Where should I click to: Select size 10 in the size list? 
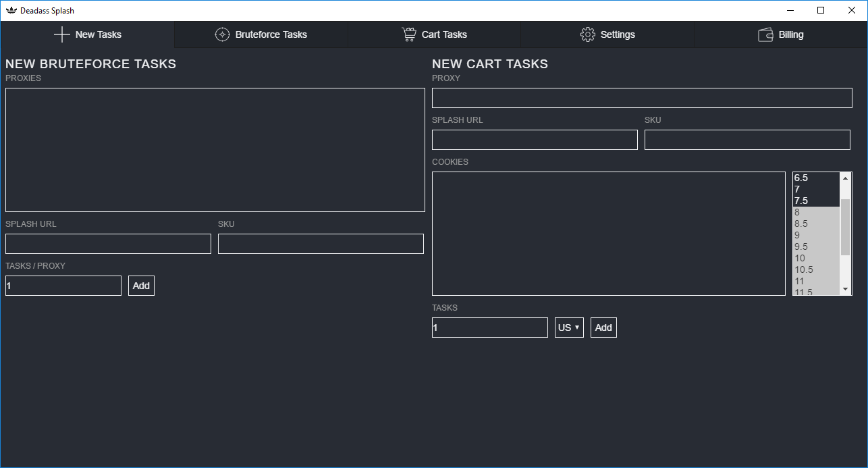click(816, 258)
